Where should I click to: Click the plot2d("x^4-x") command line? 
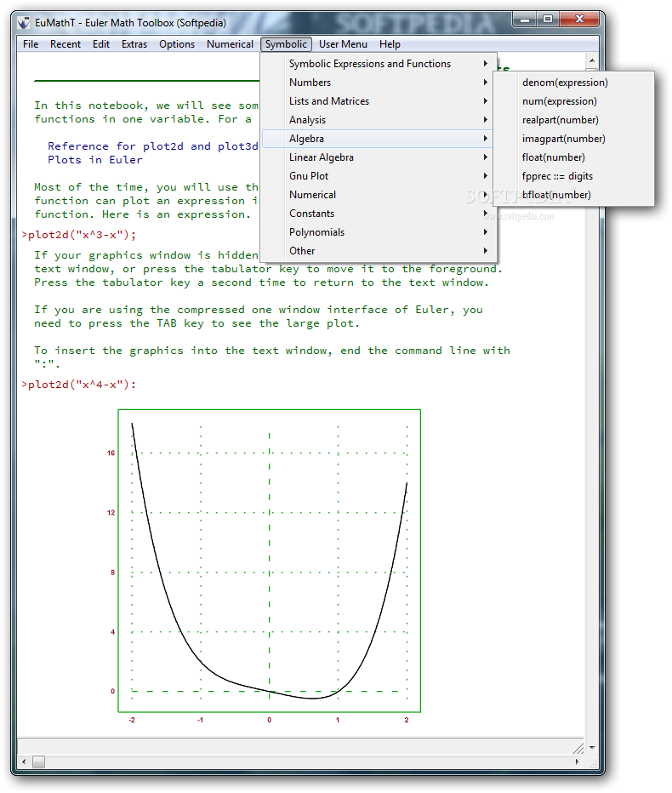click(x=79, y=385)
